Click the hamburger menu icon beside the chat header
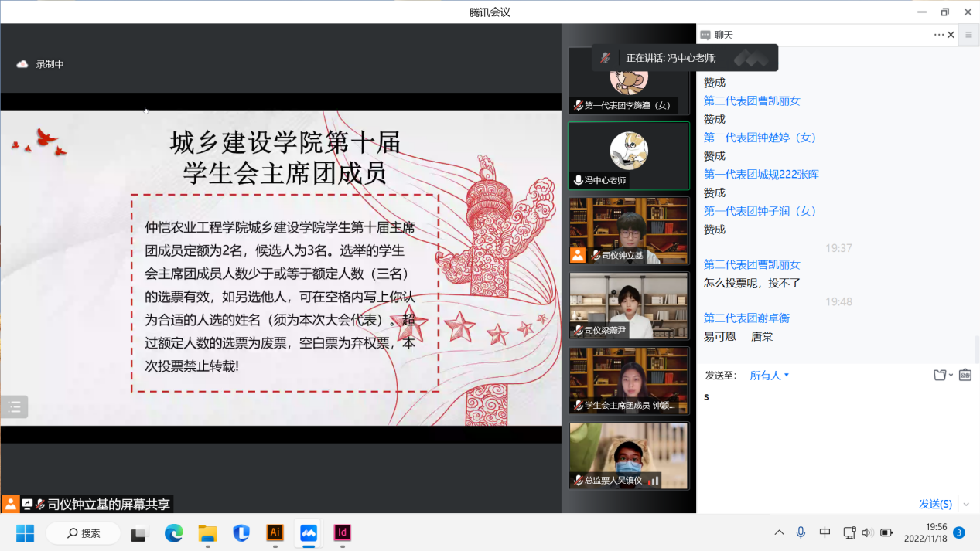 (968, 35)
